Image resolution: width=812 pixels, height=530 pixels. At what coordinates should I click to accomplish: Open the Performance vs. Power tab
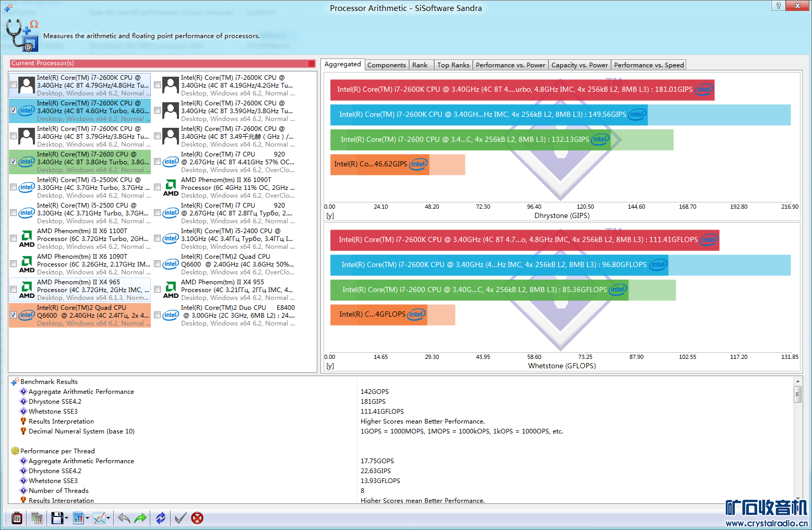pyautogui.click(x=510, y=65)
